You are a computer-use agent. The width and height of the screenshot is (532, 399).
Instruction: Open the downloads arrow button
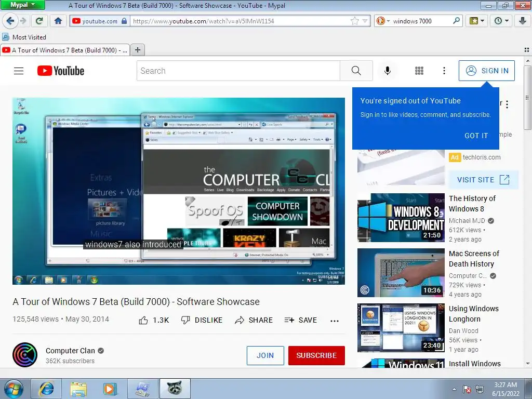tap(523, 21)
